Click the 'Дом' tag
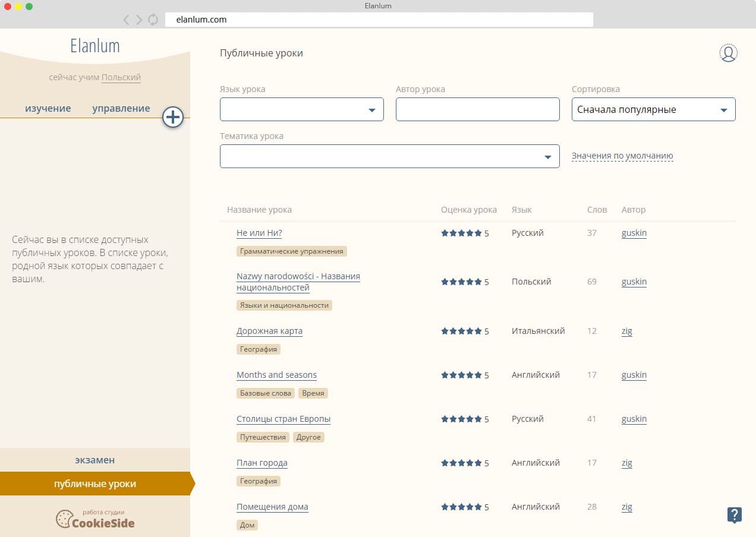 tap(247, 525)
